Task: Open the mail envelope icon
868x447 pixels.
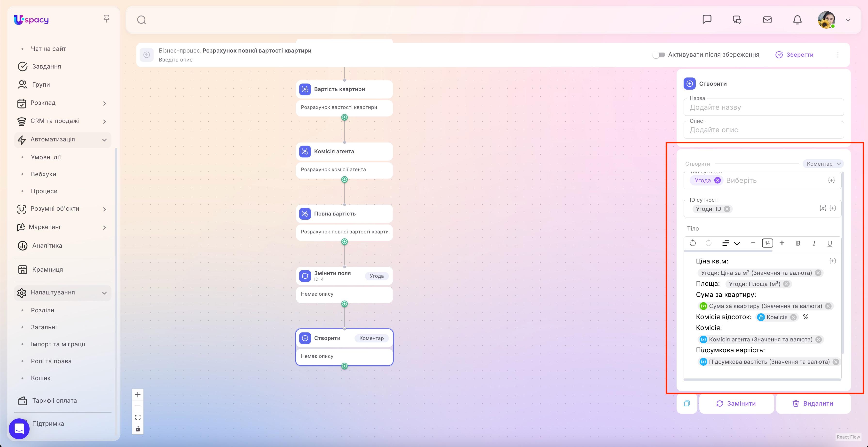Action: [767, 20]
